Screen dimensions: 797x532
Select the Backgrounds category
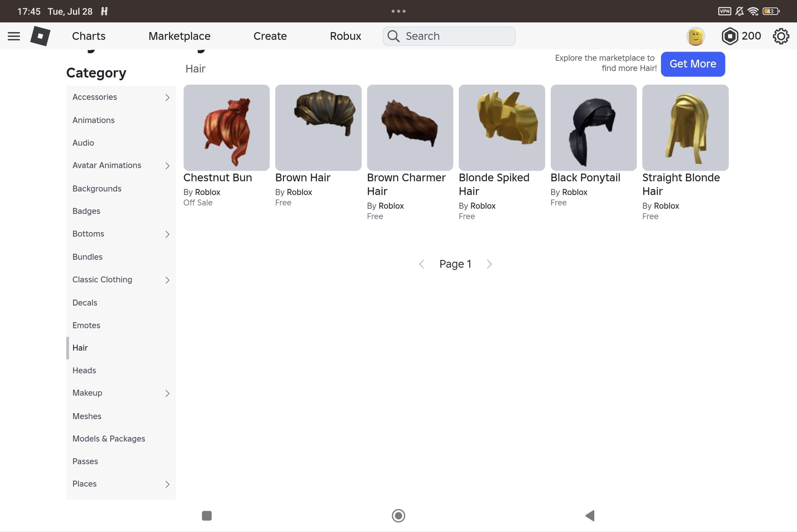[x=121, y=189]
